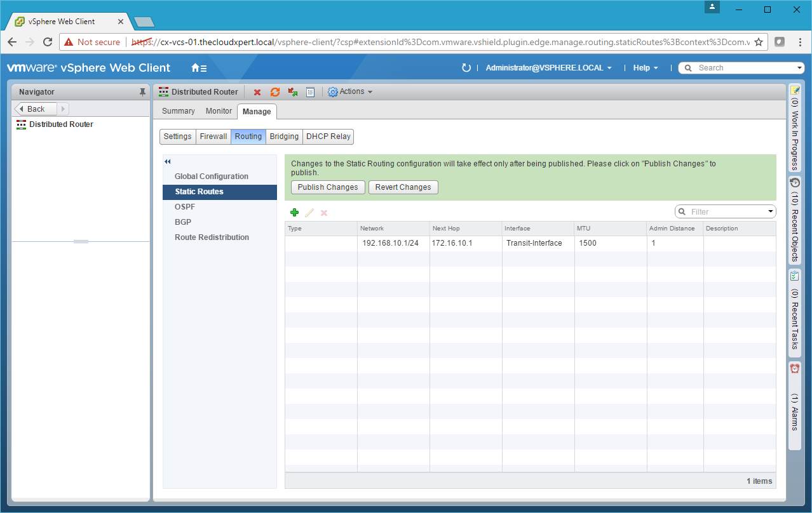Open the Help dropdown menu
This screenshot has height=513, width=812.
tap(646, 68)
